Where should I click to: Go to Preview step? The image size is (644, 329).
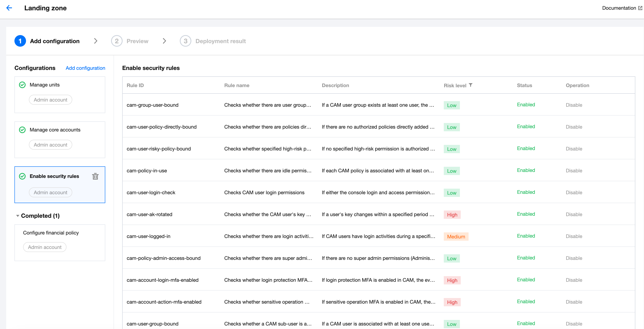(137, 41)
